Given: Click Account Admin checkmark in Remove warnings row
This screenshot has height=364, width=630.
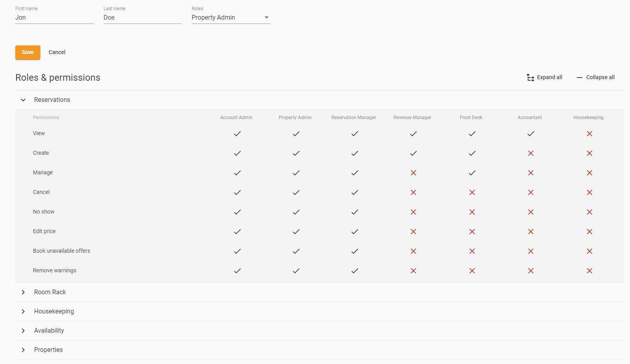Looking at the screenshot, I should tap(237, 271).
